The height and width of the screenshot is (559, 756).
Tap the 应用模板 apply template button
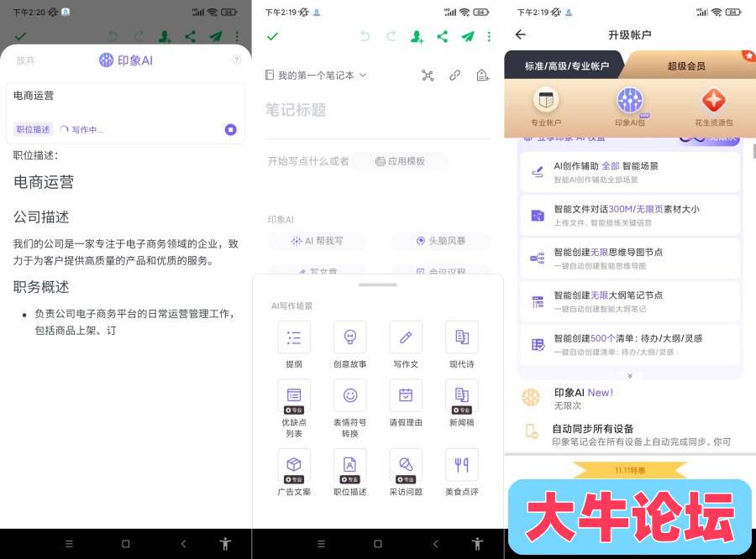tap(400, 161)
